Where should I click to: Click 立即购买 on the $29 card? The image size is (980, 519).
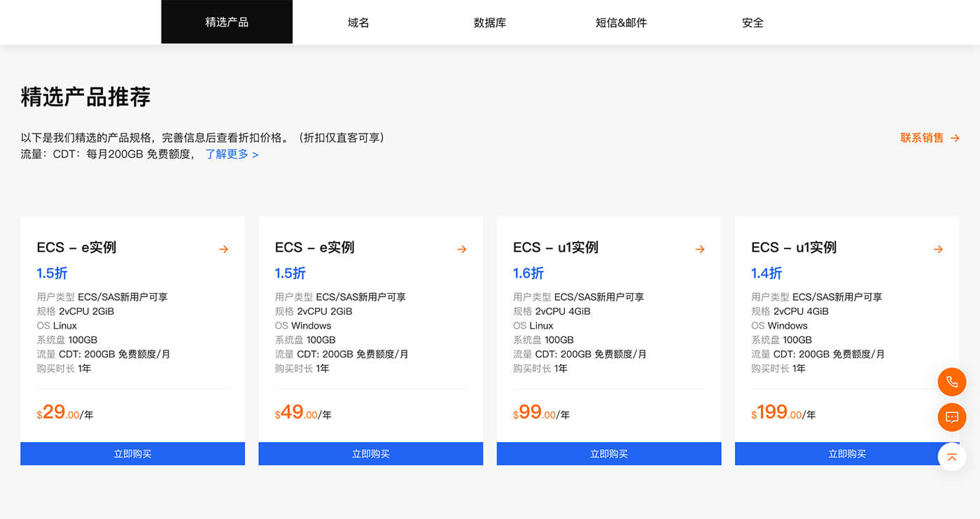tap(133, 454)
